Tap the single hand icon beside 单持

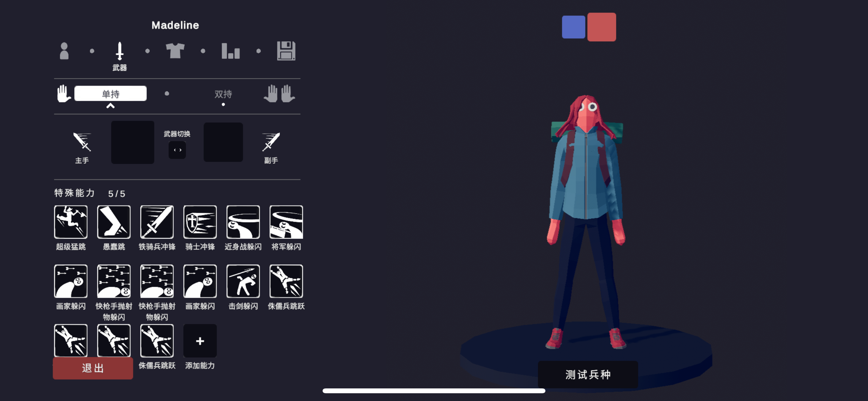pos(63,93)
